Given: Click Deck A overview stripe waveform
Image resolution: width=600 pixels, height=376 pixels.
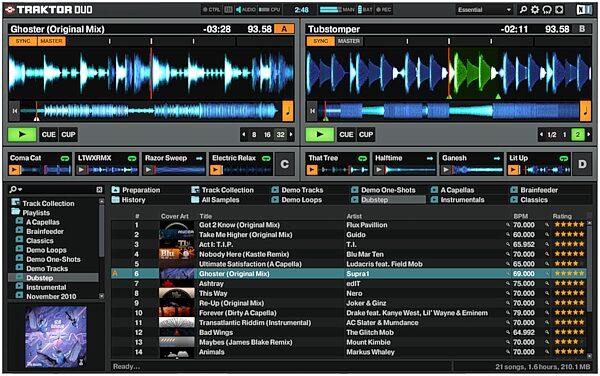Looking at the screenshot, I should tap(151, 111).
